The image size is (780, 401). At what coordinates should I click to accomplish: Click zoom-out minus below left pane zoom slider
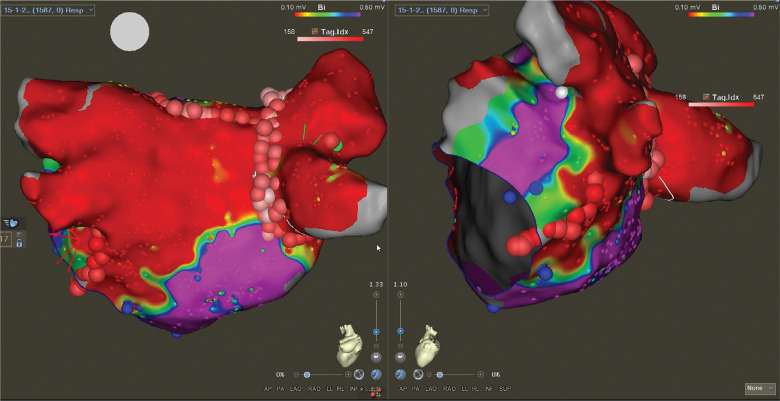pyautogui.click(x=376, y=346)
